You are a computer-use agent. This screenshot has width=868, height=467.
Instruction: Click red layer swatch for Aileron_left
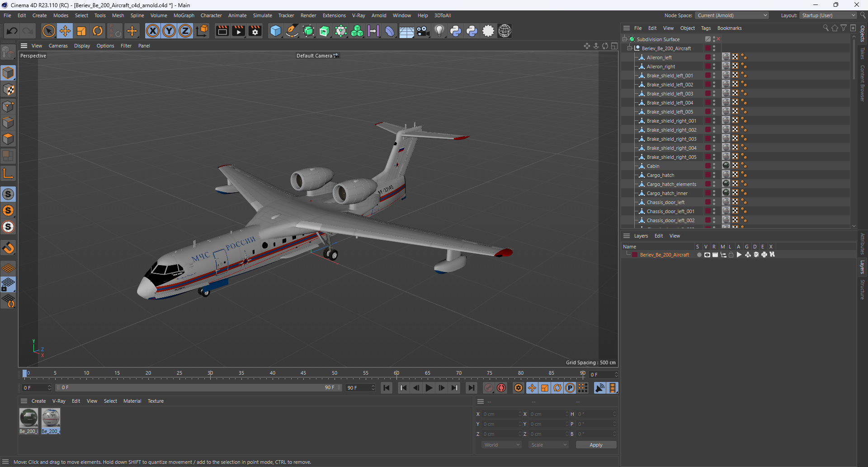pyautogui.click(x=708, y=57)
